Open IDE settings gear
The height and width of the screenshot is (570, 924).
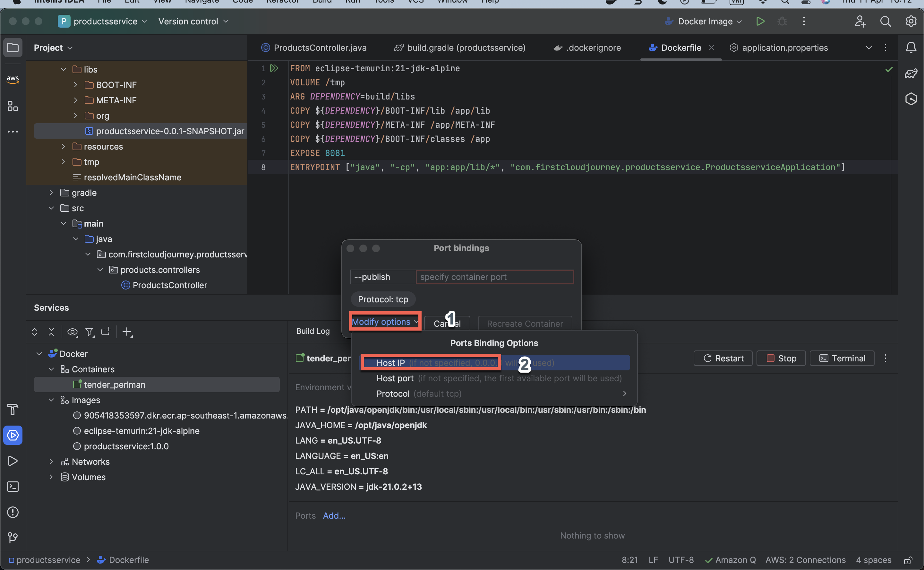coord(911,22)
